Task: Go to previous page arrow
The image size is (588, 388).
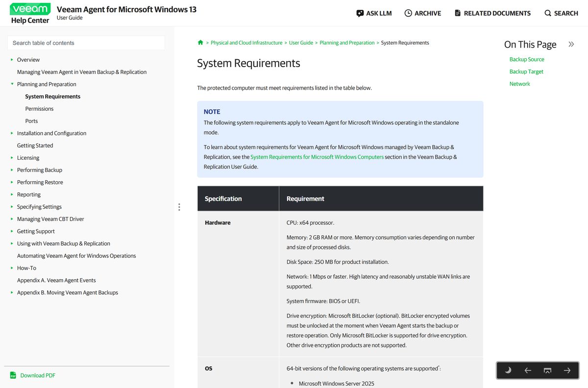Action: (528, 370)
